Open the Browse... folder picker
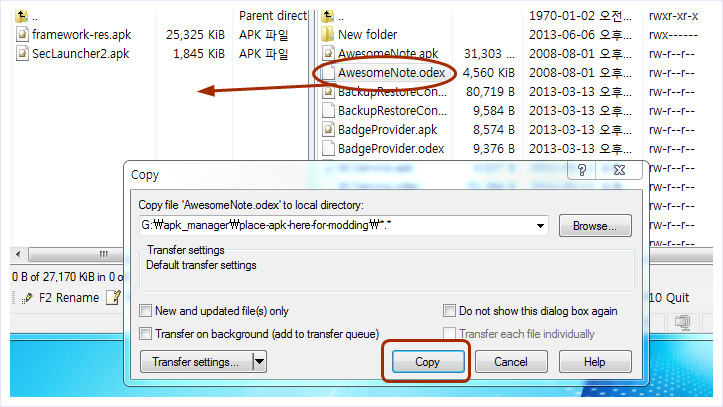The height and width of the screenshot is (407, 723). 594,226
